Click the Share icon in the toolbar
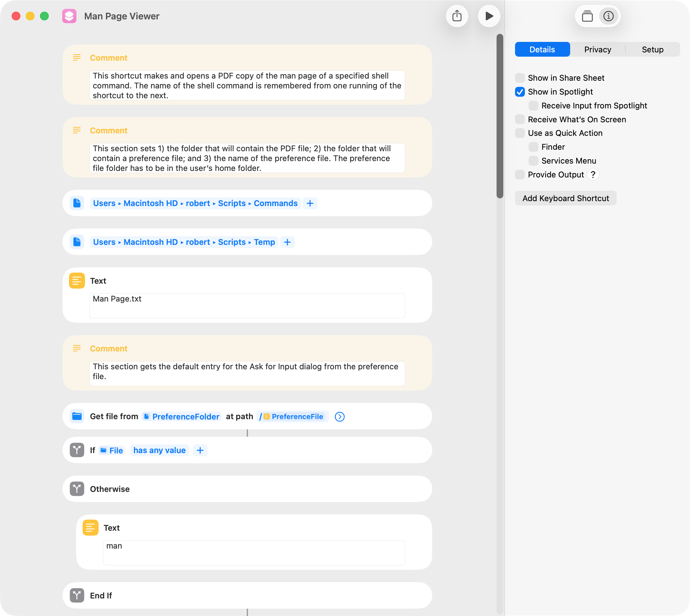 click(457, 16)
